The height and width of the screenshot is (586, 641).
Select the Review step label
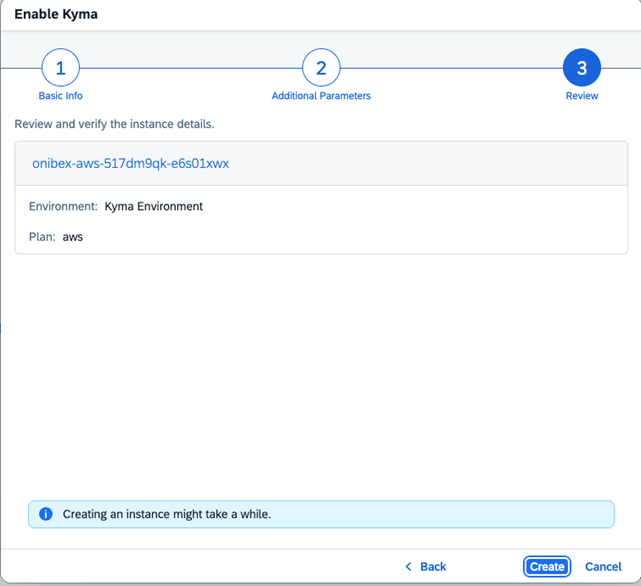pyautogui.click(x=581, y=96)
